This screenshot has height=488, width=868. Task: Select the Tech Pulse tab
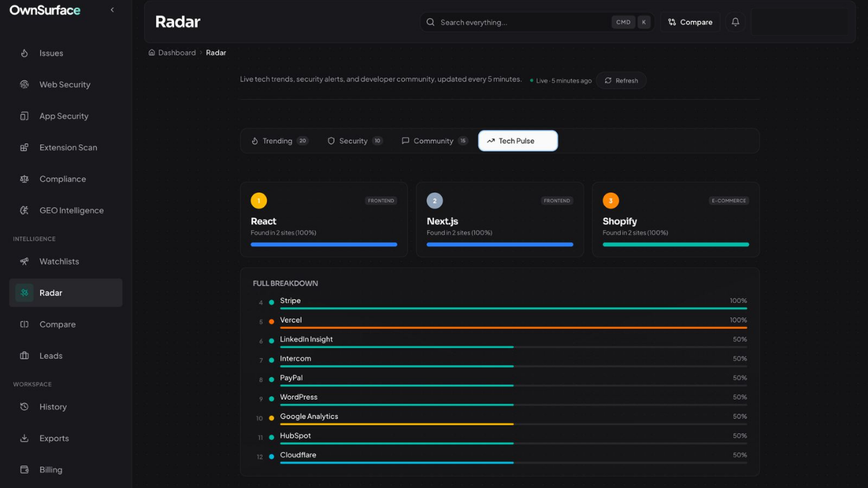coord(518,141)
